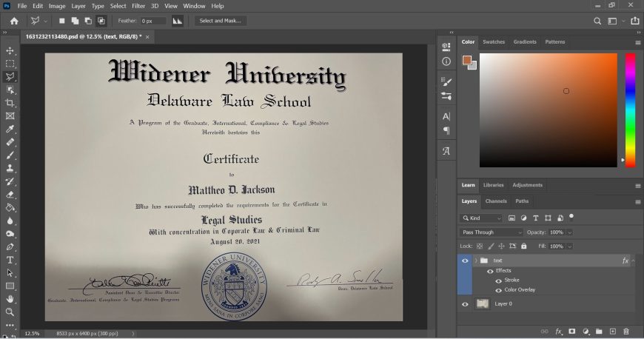644x339 pixels.
Task: Toggle lock all padlock
Action: pyautogui.click(x=523, y=246)
